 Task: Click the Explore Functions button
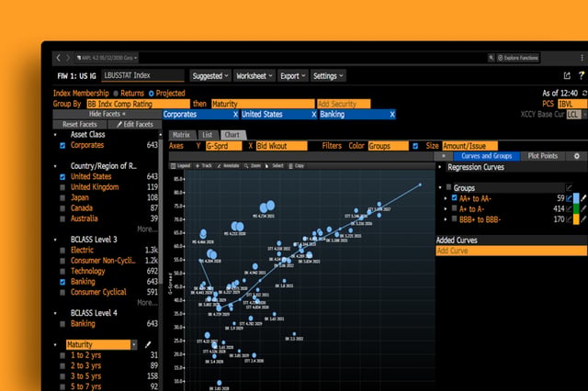518,58
